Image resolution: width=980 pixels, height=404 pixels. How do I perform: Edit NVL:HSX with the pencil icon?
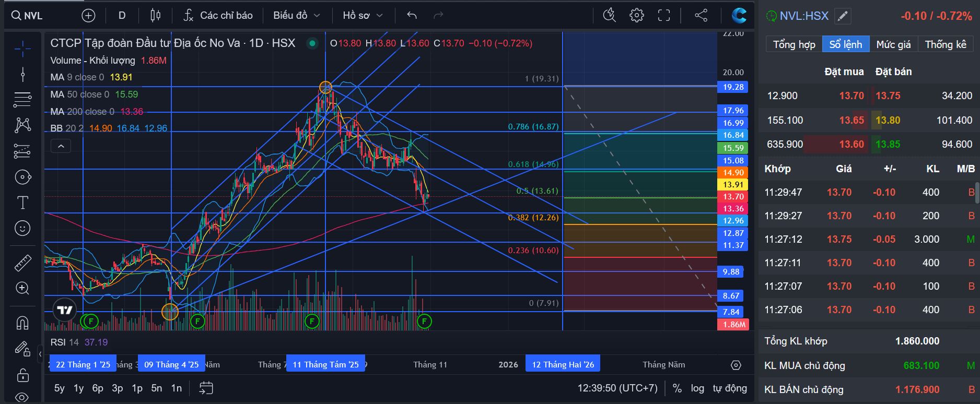843,16
